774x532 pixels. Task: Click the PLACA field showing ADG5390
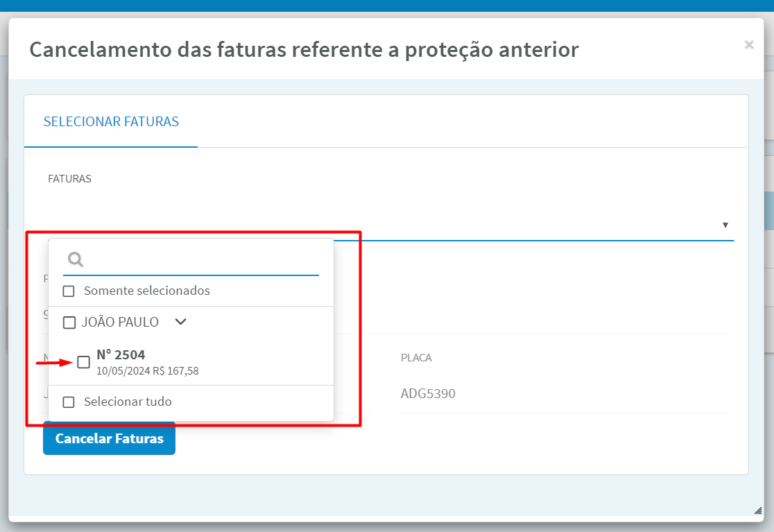pyautogui.click(x=565, y=393)
